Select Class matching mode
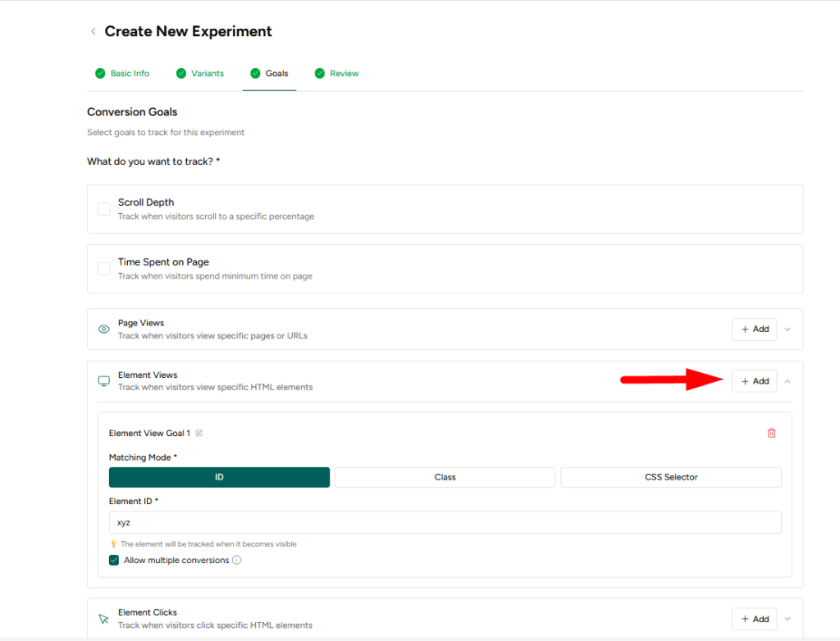Screen dimensions: 840x641 [x=445, y=477]
